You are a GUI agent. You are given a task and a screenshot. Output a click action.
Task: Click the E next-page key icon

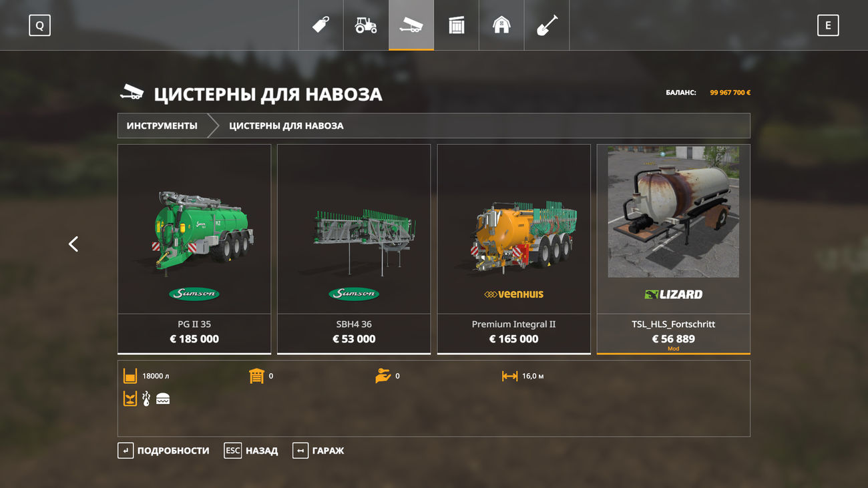[x=828, y=25]
